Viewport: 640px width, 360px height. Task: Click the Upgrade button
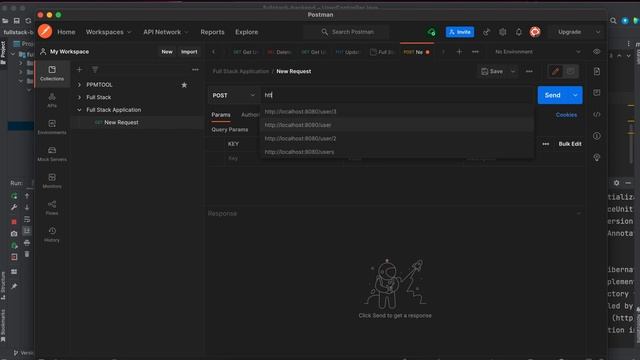click(569, 32)
